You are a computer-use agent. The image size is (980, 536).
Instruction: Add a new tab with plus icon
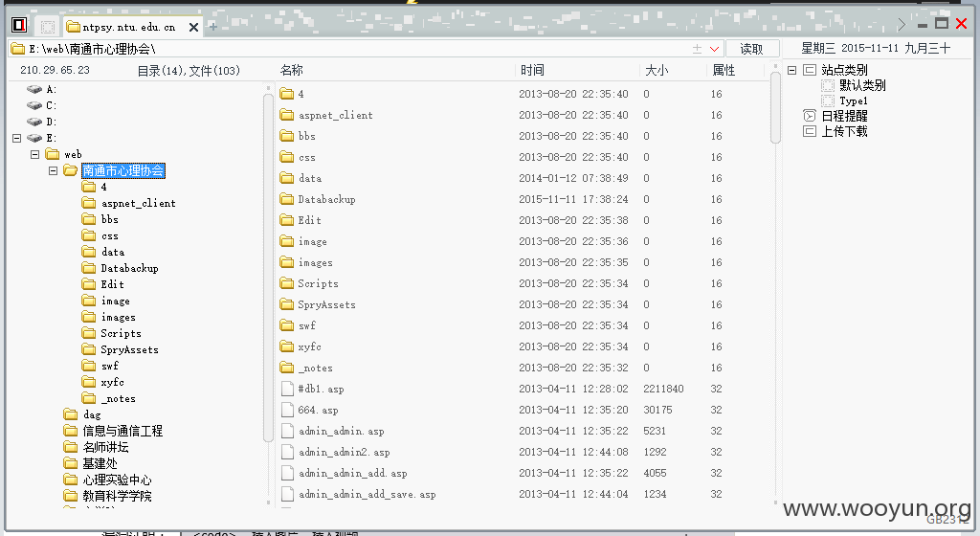pyautogui.click(x=213, y=27)
